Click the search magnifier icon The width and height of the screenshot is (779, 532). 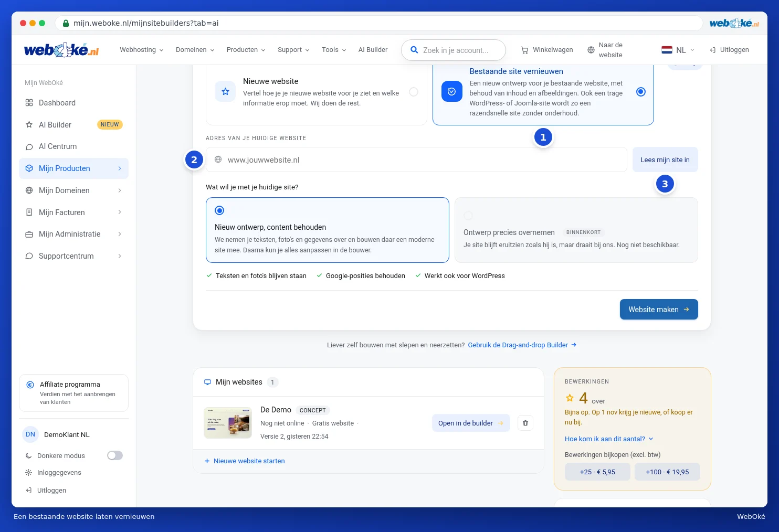[414, 50]
